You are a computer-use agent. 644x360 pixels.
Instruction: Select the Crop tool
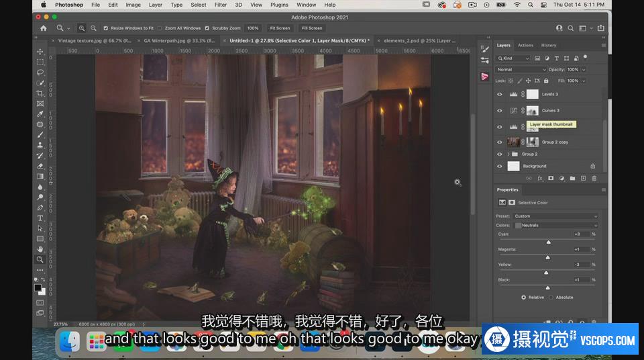coord(40,93)
